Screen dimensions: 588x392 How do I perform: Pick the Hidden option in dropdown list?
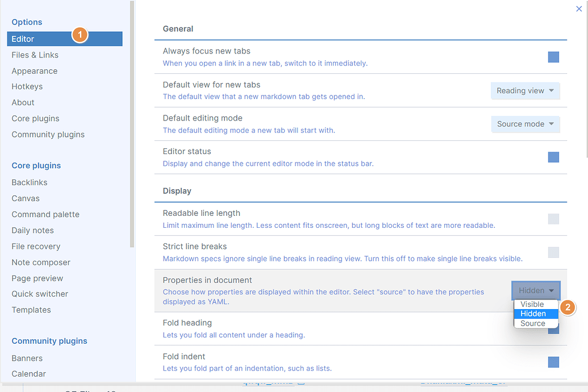[533, 314]
